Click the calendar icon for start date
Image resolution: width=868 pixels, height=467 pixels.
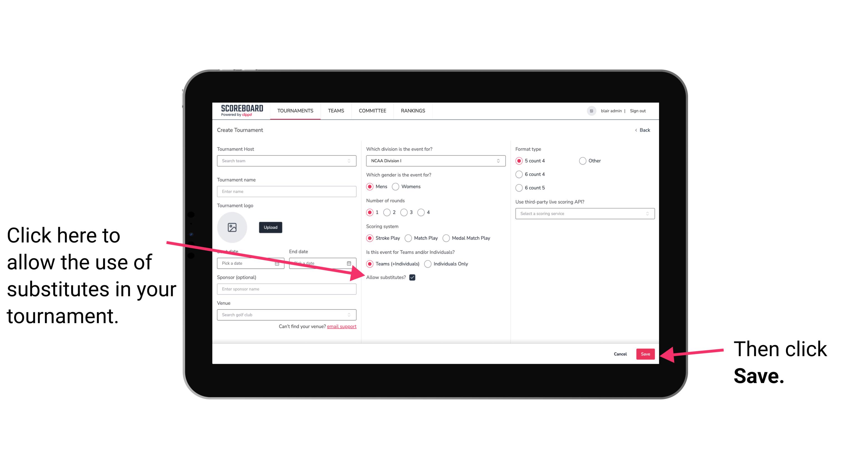278,263
